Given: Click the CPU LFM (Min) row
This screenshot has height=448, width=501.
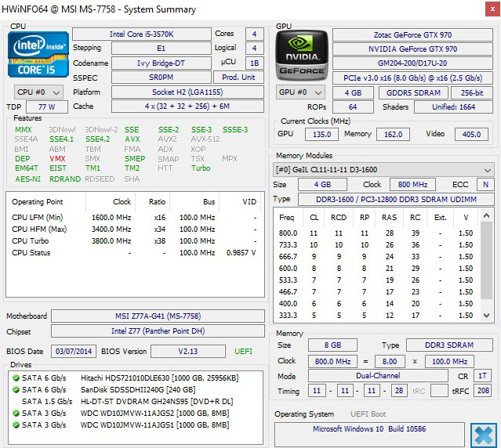Looking at the screenshot, I should (x=135, y=217).
